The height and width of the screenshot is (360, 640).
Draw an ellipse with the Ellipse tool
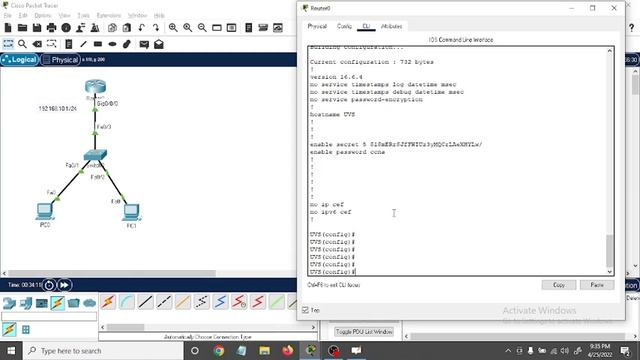pyautogui.click(x=112, y=44)
